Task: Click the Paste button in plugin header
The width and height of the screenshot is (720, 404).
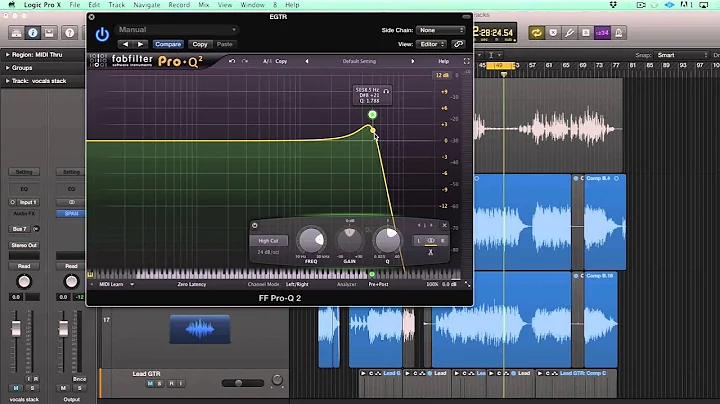Action: point(225,44)
